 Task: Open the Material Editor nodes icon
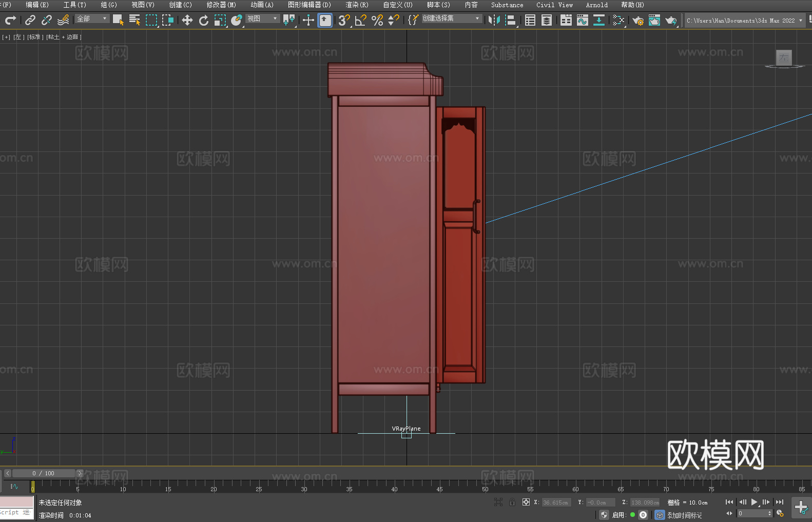point(618,20)
